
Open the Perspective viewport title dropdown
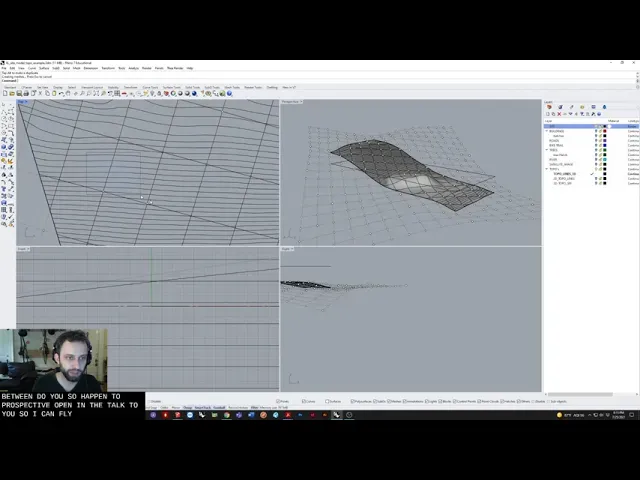click(292, 102)
